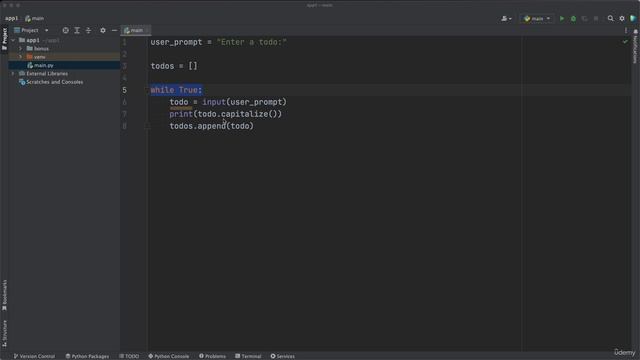This screenshot has width=640, height=360.
Task: Open the Problems tool window
Action: click(212, 356)
